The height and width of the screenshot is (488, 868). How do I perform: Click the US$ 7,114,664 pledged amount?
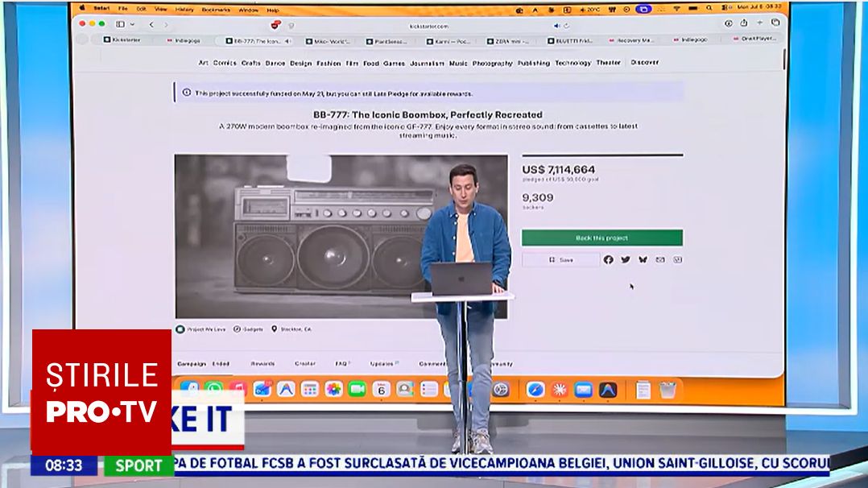[559, 169]
